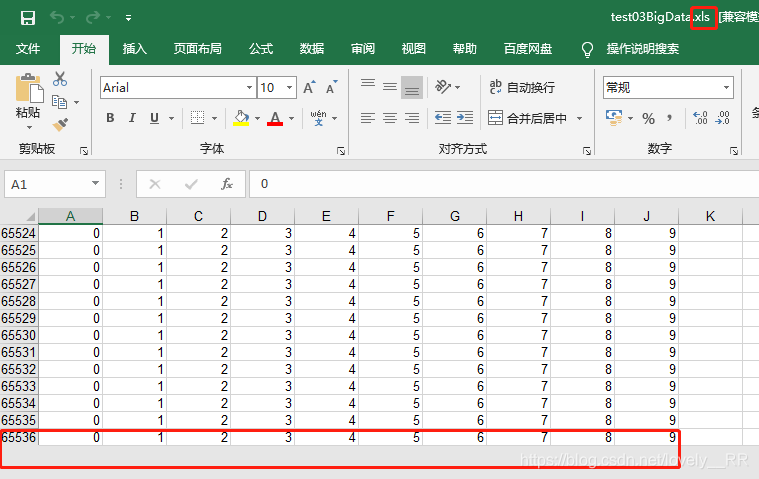Select Bottom Align icon

[412, 88]
